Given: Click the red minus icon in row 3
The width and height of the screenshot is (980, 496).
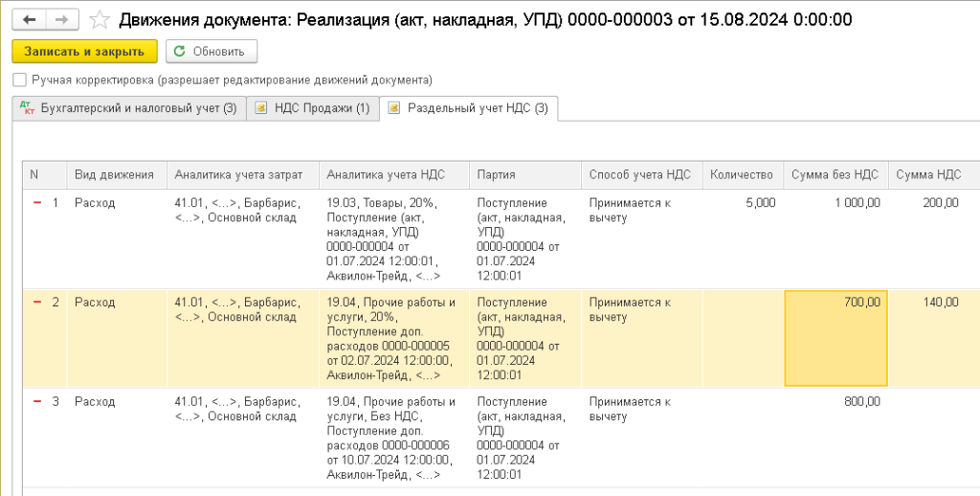Looking at the screenshot, I should pos(37,401).
